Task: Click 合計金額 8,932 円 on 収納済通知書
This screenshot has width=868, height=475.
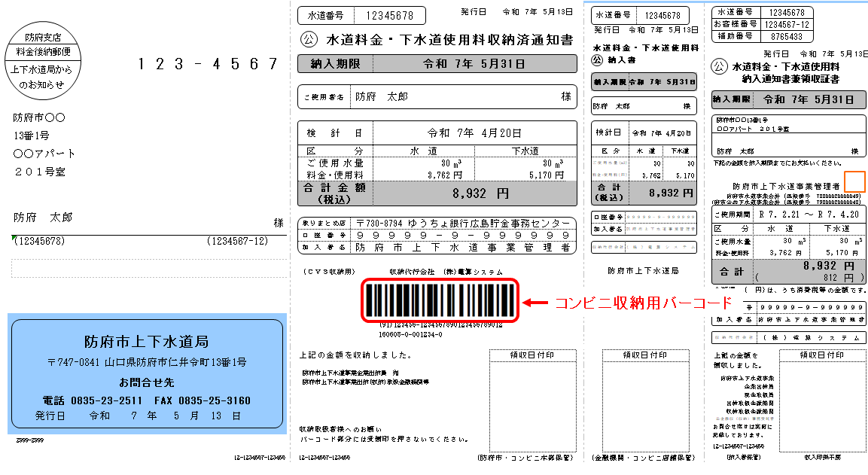Action: [437, 193]
